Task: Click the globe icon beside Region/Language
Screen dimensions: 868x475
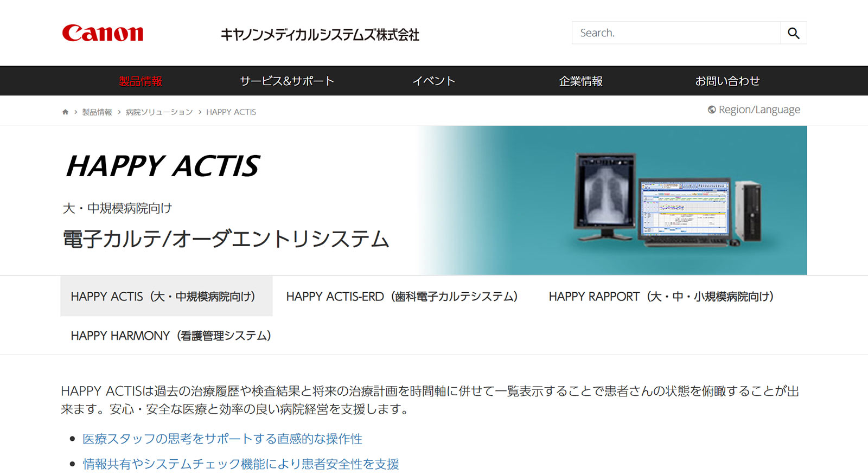Action: coord(712,110)
